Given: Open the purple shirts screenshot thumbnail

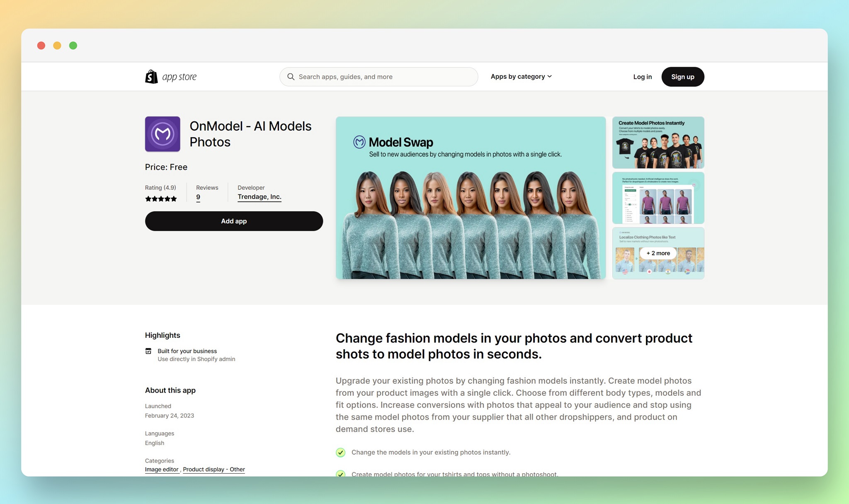Looking at the screenshot, I should 658,198.
